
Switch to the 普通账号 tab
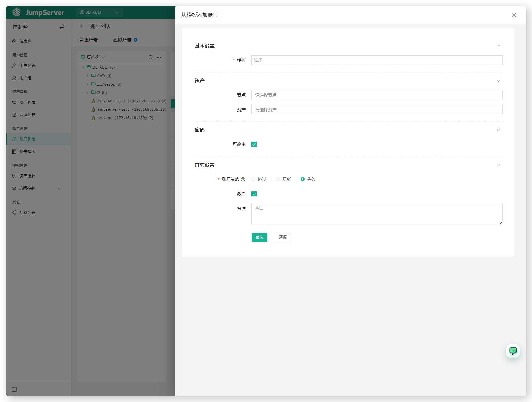(88, 40)
